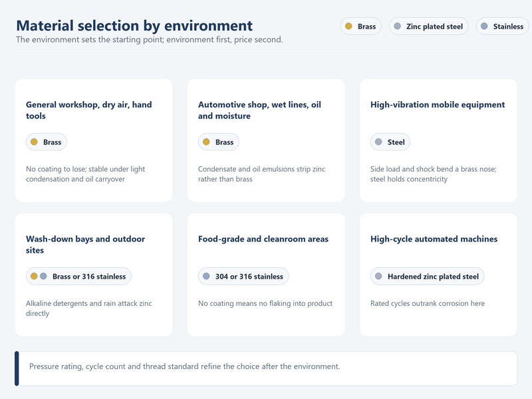532x399 pixels.
Task: Open the Food-grade and cleanroom areas title
Action: (263, 239)
